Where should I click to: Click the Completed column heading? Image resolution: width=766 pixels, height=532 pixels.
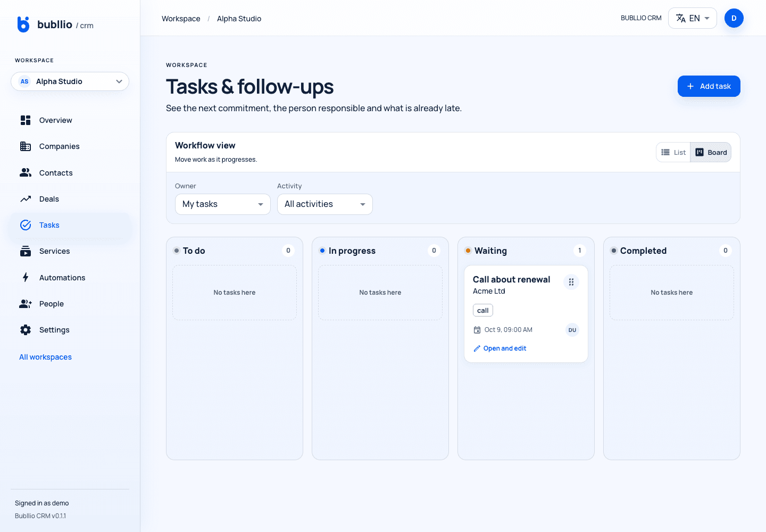[x=643, y=251]
